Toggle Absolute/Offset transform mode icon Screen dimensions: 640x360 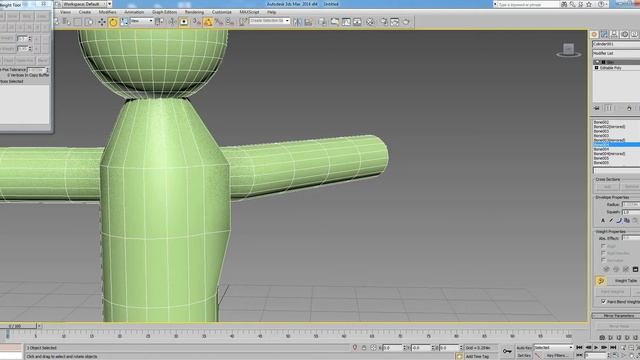pyautogui.click(x=373, y=348)
